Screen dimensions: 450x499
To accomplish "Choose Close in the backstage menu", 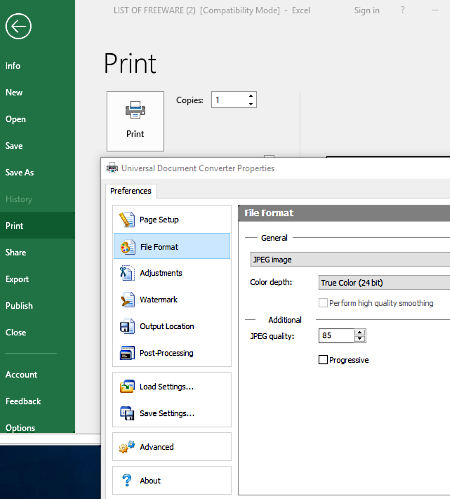I will (37, 332).
